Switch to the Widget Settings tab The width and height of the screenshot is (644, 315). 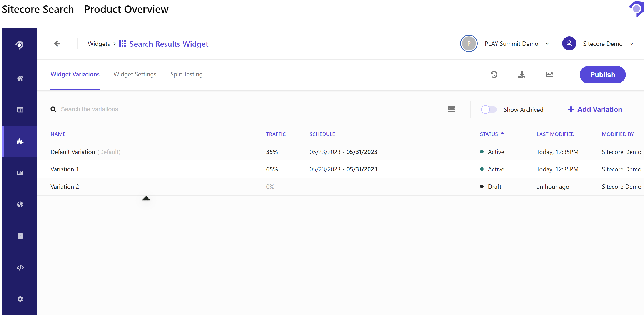coord(135,74)
